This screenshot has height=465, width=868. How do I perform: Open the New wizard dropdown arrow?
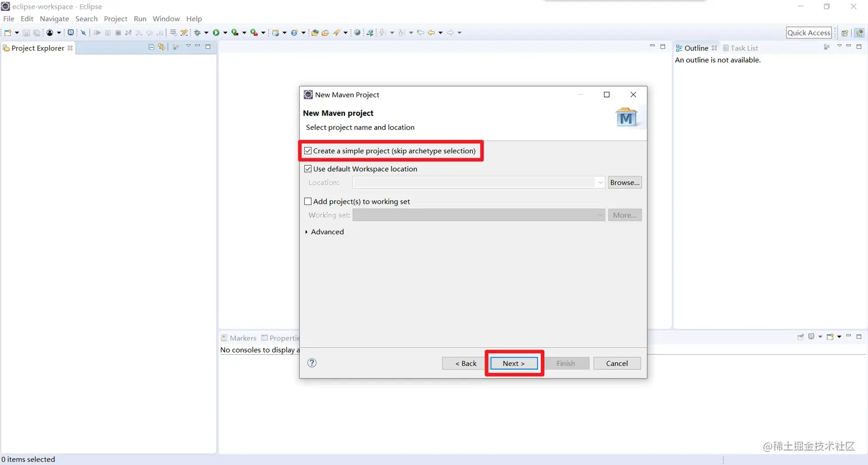tap(17, 33)
